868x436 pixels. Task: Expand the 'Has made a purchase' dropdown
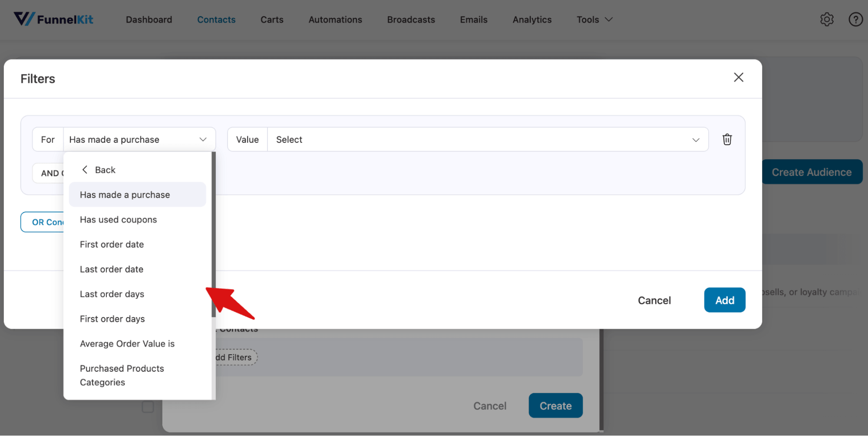(x=139, y=139)
